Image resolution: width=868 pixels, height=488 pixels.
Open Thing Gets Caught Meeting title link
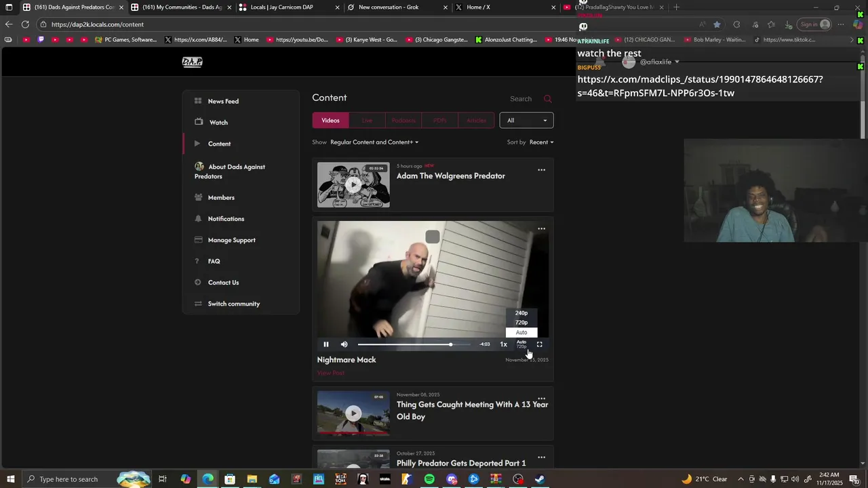tap(473, 411)
